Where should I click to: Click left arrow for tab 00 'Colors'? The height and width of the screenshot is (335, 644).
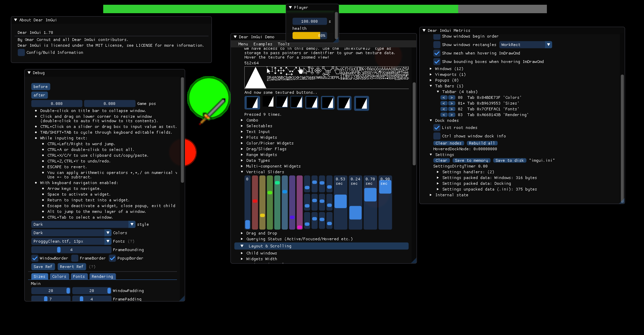(444, 97)
